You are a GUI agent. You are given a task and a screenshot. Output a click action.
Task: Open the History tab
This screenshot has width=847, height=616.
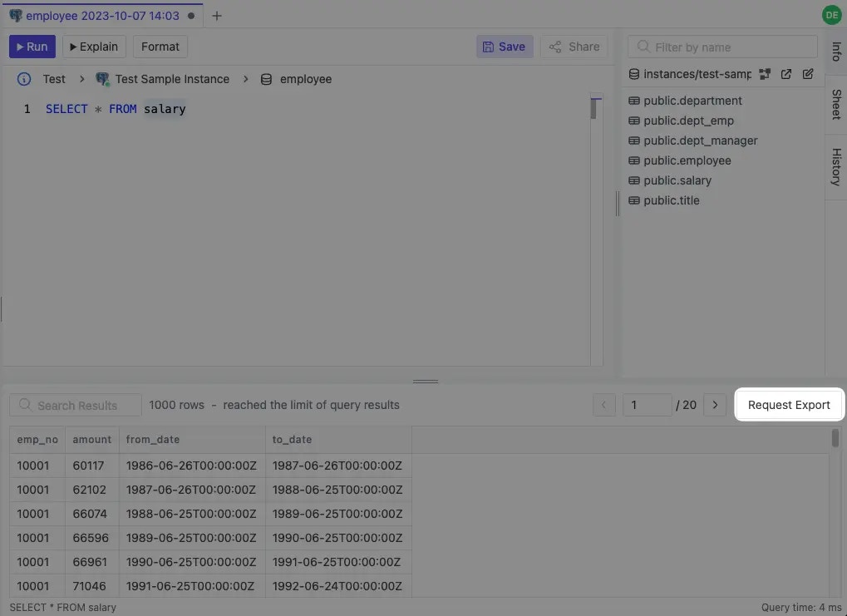(835, 165)
